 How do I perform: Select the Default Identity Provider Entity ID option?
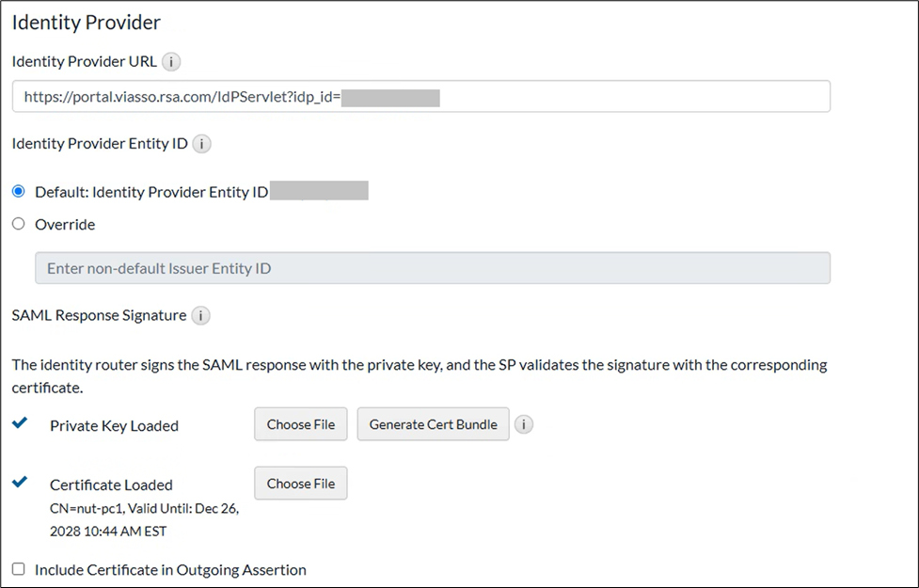(17, 190)
